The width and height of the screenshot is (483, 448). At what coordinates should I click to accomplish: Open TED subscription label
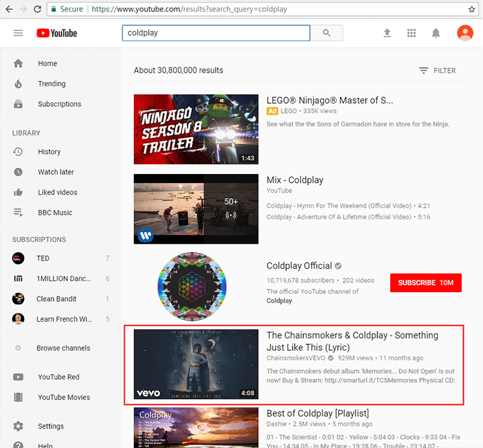tap(43, 258)
